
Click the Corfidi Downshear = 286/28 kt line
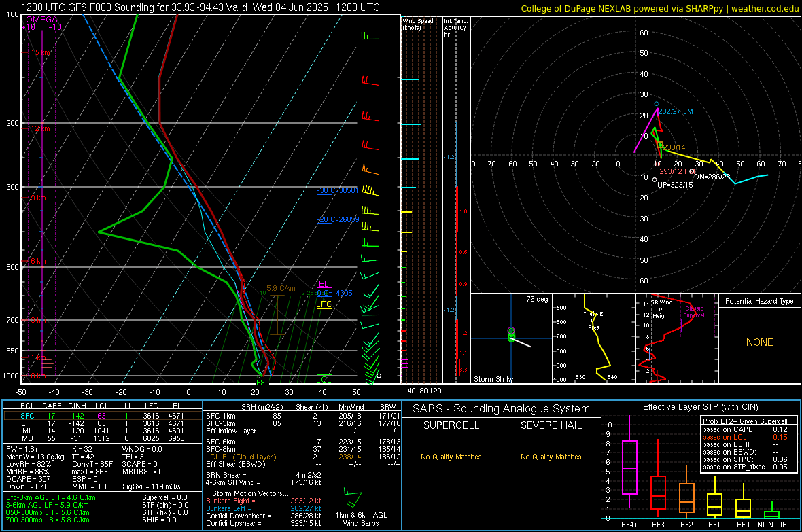tap(264, 516)
